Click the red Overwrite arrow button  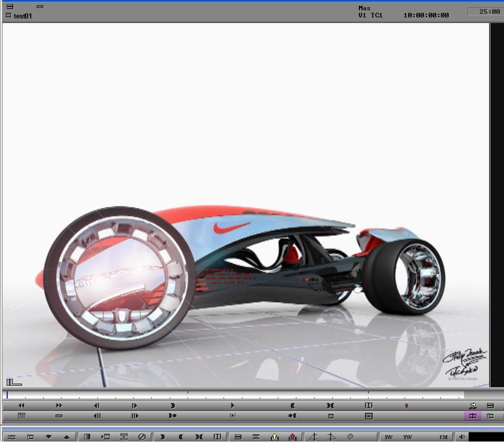[x=293, y=437]
